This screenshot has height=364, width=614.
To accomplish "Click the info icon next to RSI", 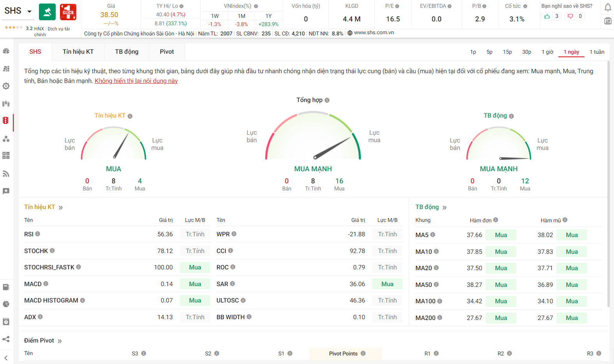I will 38,234.
